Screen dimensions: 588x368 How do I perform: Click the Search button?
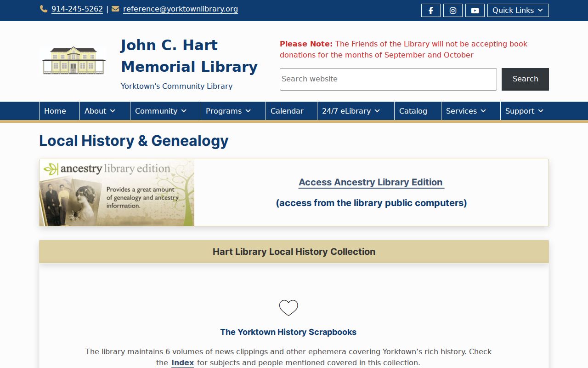tap(525, 79)
